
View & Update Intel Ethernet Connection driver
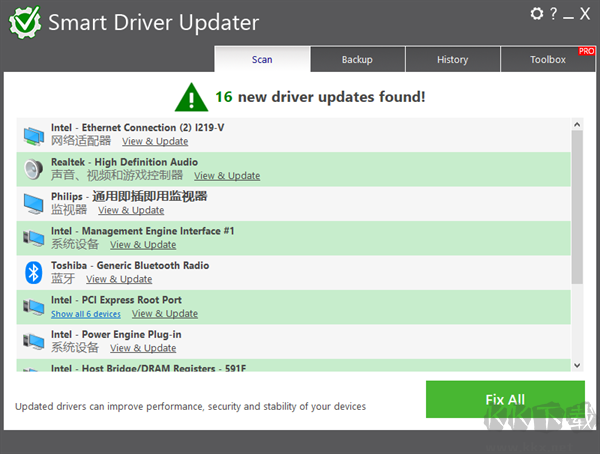coord(155,142)
